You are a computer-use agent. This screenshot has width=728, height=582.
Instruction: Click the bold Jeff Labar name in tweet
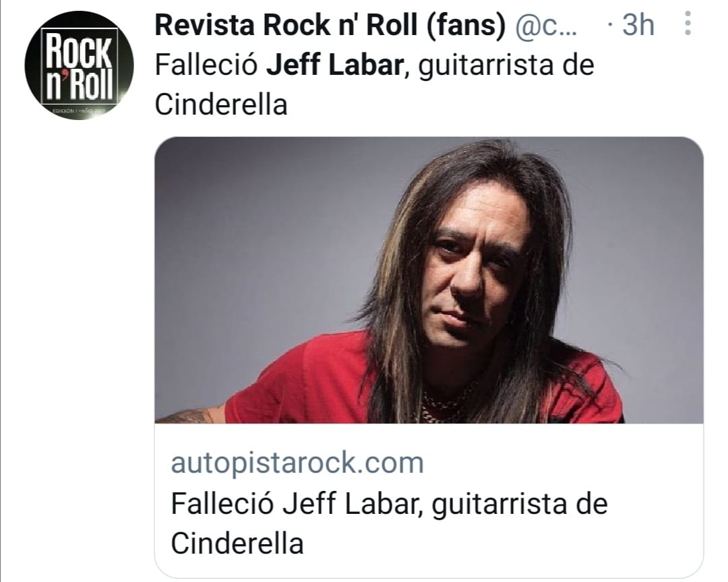(x=334, y=65)
